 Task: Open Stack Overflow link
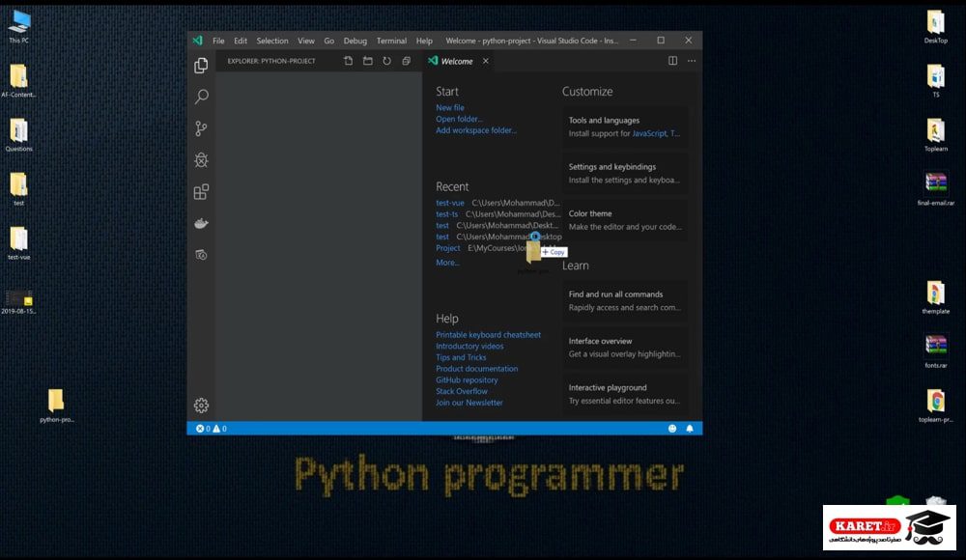click(x=462, y=391)
